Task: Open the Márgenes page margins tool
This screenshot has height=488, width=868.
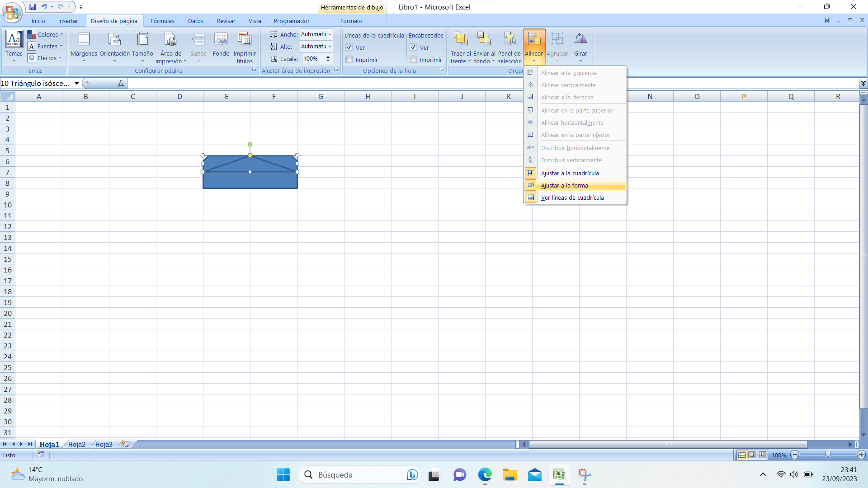Action: (x=84, y=40)
